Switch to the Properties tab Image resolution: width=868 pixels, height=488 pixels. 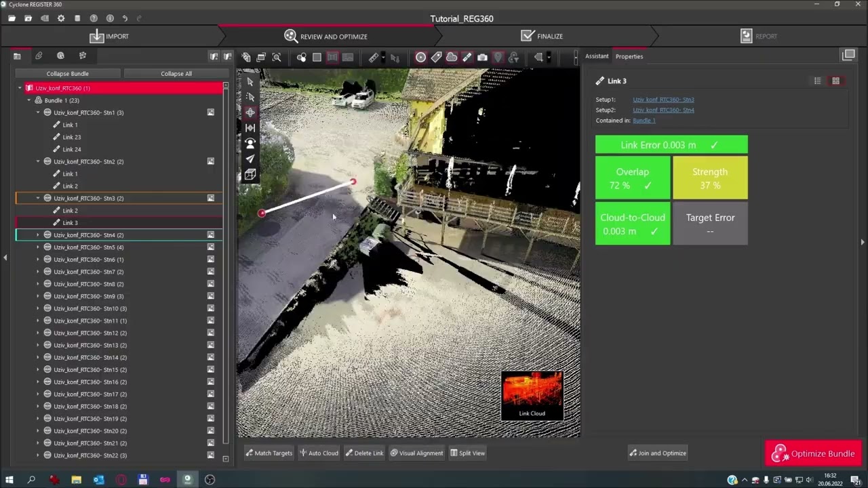[x=629, y=56]
